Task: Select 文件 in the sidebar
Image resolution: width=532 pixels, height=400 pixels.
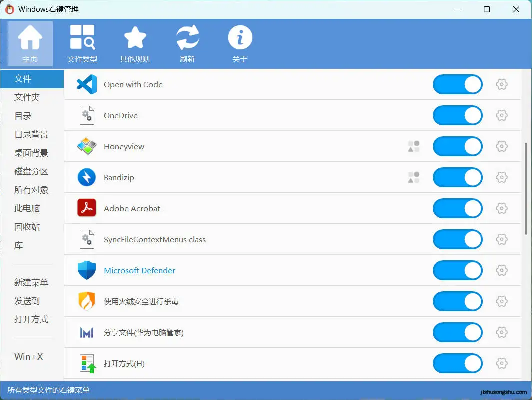Action: pyautogui.click(x=32, y=79)
